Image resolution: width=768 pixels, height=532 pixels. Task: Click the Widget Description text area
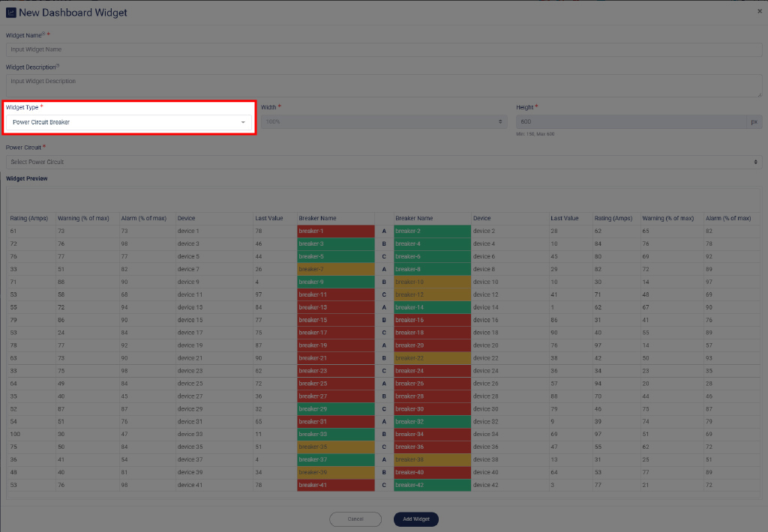click(383, 85)
